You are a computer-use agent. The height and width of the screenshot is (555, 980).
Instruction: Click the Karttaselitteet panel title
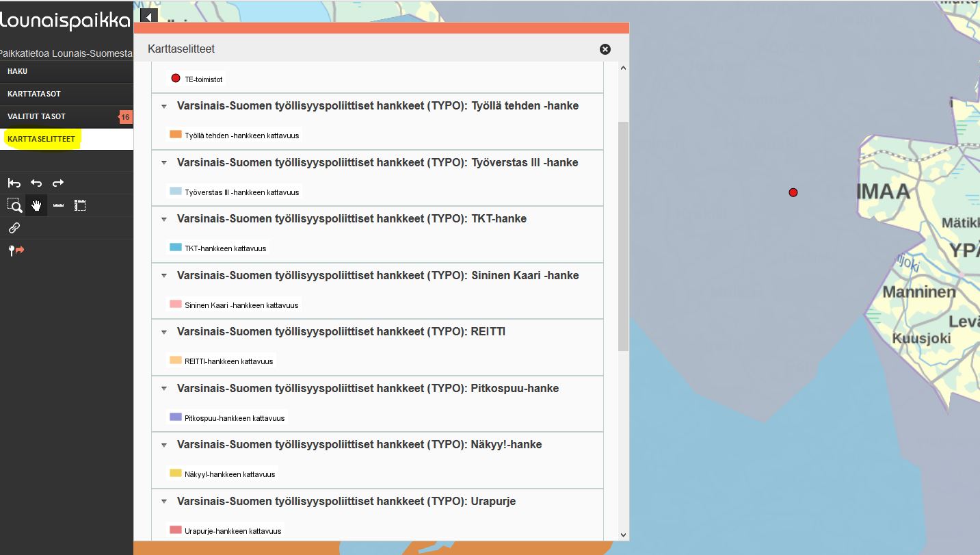coord(181,49)
